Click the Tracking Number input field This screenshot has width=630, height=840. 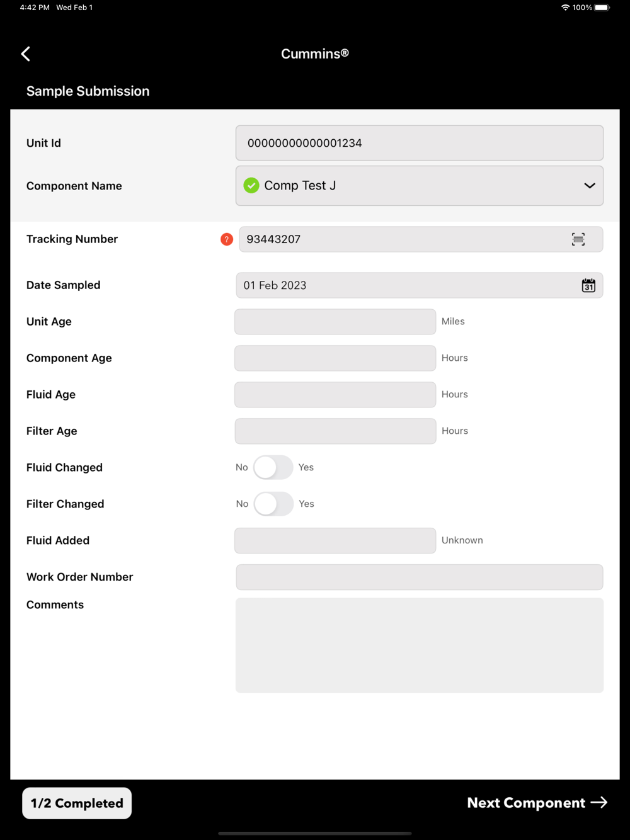pos(421,239)
